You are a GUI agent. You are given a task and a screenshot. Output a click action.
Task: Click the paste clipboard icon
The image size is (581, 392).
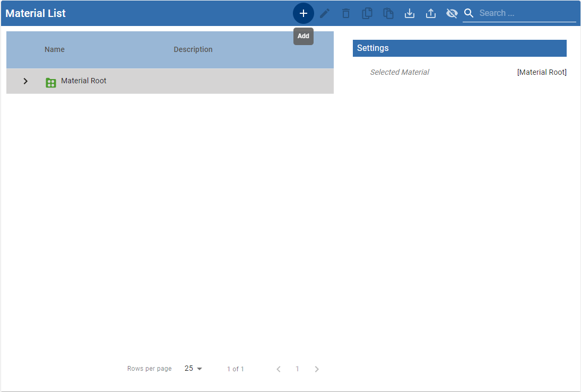click(388, 13)
